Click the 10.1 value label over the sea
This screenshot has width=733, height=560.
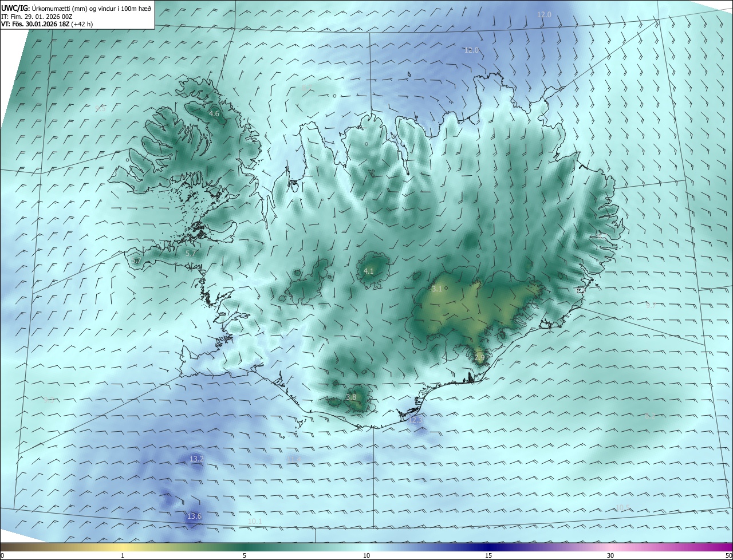[x=255, y=521]
